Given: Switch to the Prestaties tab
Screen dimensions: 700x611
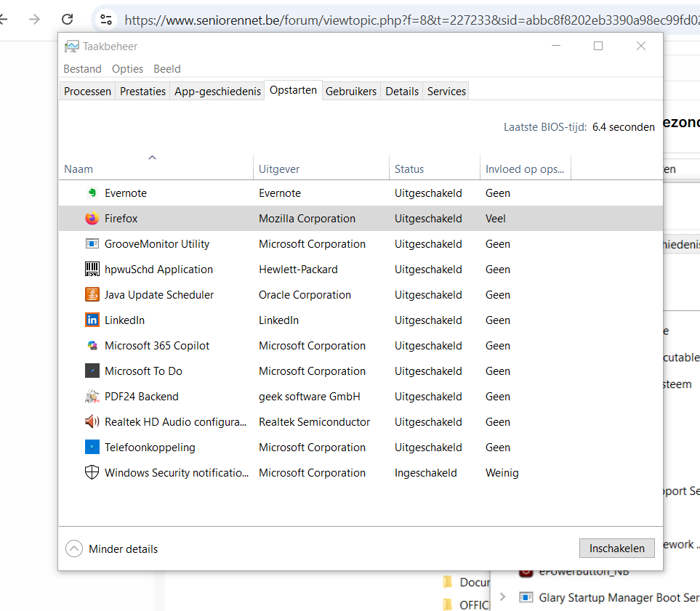Looking at the screenshot, I should (142, 92).
